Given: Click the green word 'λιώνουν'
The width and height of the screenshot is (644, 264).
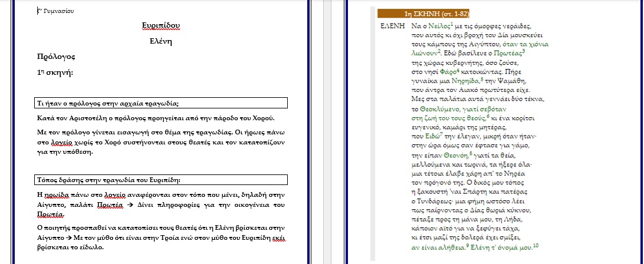Looking at the screenshot, I should click(425, 53).
